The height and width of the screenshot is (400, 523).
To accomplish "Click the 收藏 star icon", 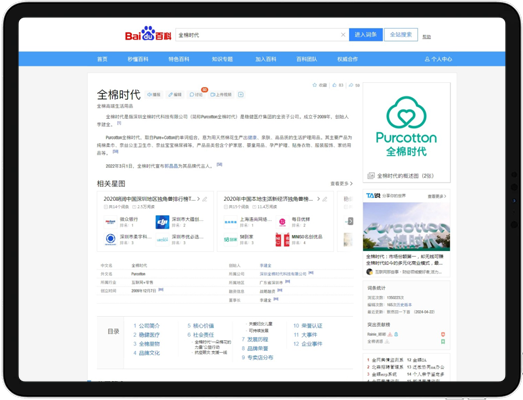I will click(x=315, y=85).
